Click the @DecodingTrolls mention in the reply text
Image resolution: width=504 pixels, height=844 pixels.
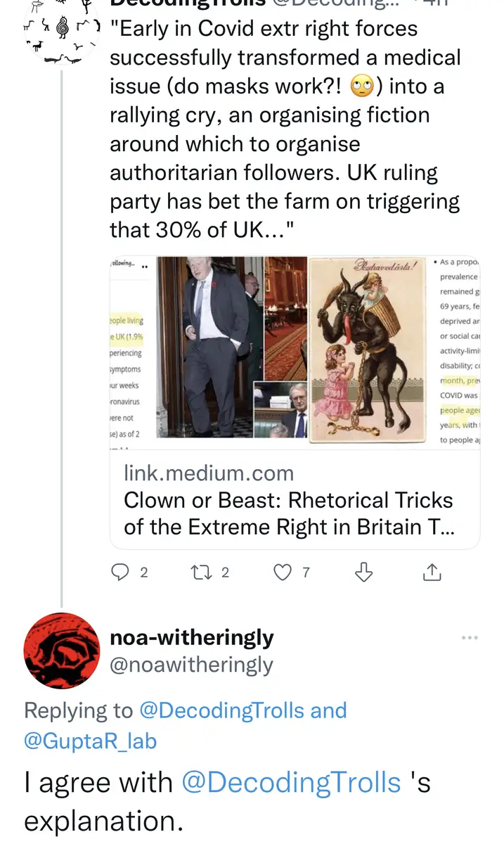[291, 782]
